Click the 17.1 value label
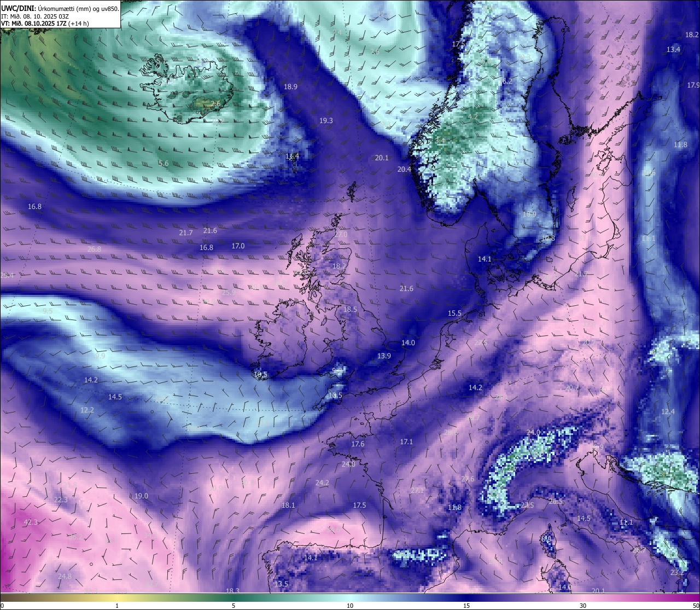This screenshot has height=610, width=700. pos(406,441)
